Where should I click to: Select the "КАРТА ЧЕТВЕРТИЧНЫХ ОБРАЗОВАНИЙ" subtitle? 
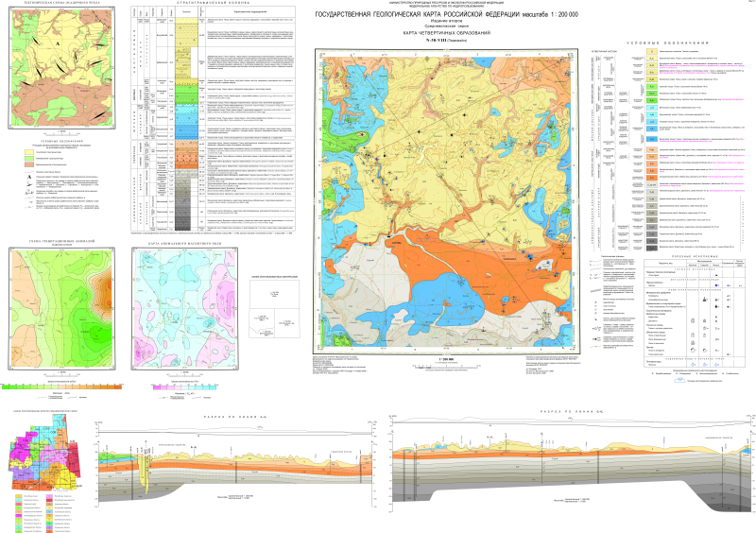445,33
